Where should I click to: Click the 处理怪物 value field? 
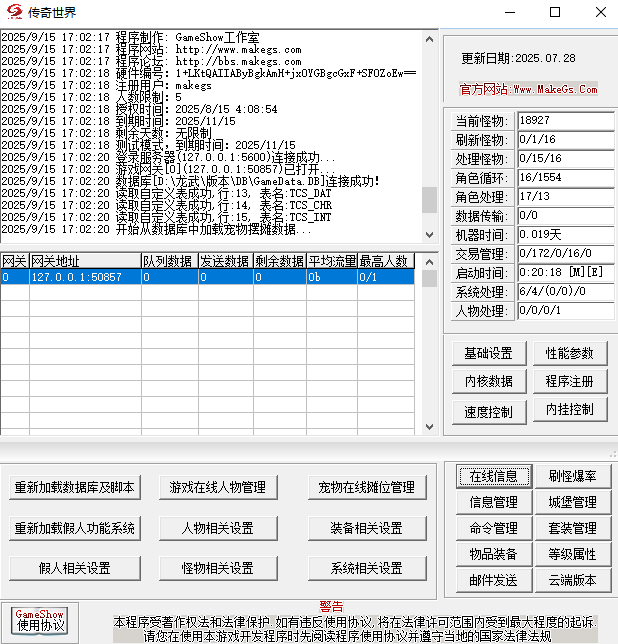click(x=566, y=159)
